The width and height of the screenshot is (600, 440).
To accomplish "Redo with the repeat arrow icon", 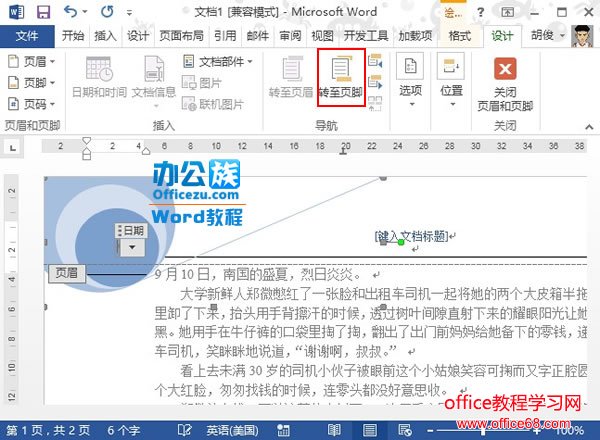I will 107,12.
